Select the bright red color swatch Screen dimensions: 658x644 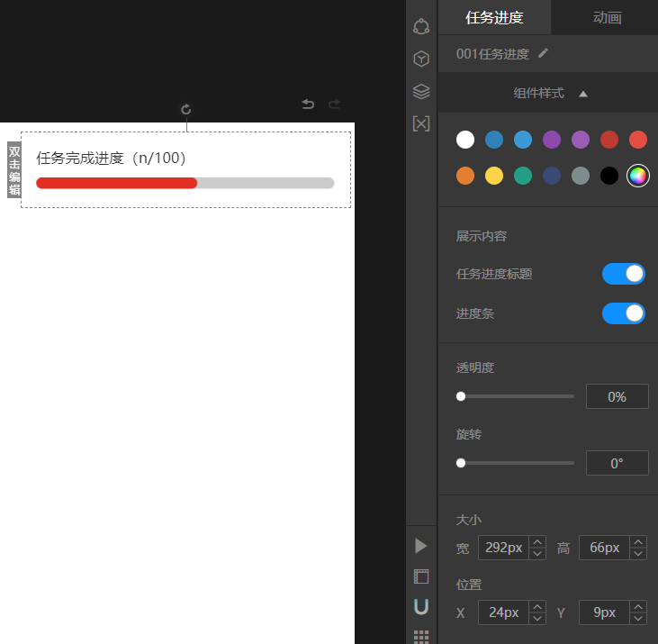click(638, 140)
